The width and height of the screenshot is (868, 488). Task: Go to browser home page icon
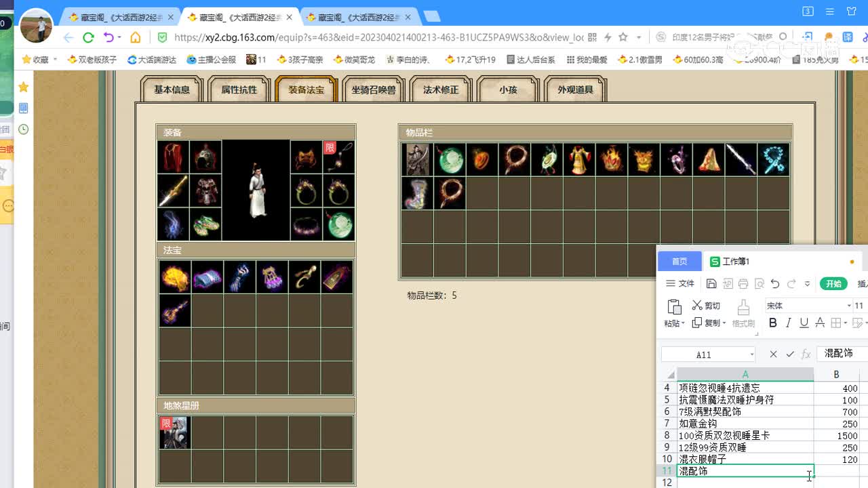tap(136, 37)
